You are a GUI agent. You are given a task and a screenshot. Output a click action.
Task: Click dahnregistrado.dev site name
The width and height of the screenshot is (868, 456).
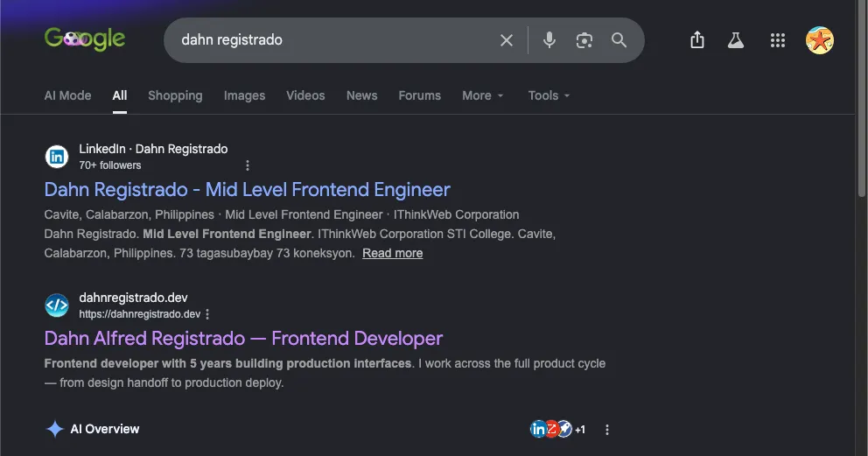click(133, 298)
